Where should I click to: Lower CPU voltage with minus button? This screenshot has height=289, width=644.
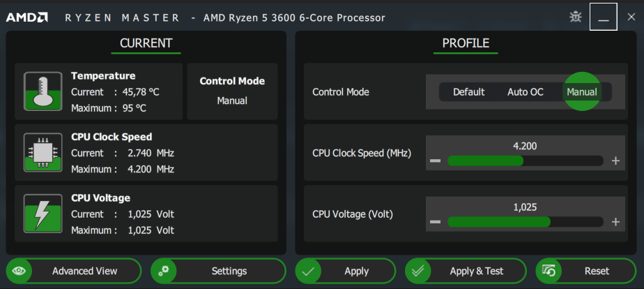(436, 222)
